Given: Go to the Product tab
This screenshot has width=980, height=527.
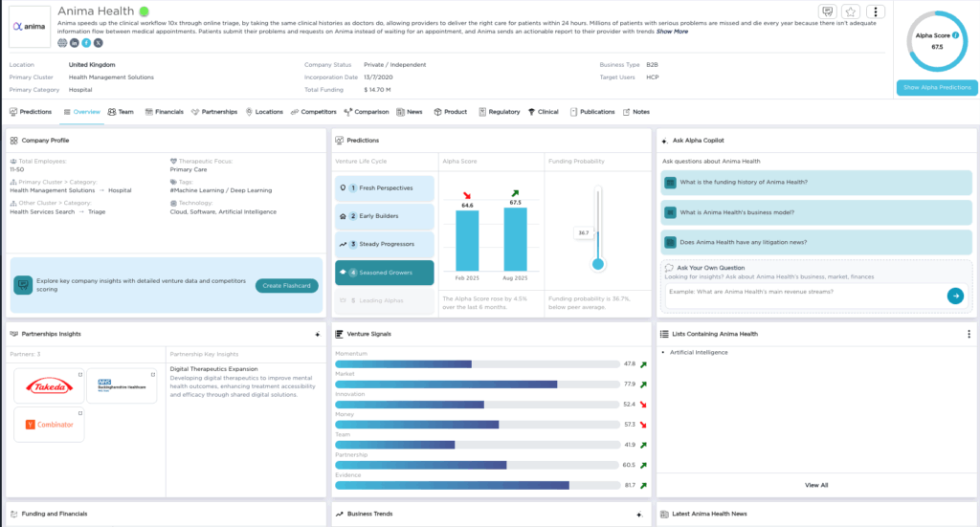Looking at the screenshot, I should [451, 112].
